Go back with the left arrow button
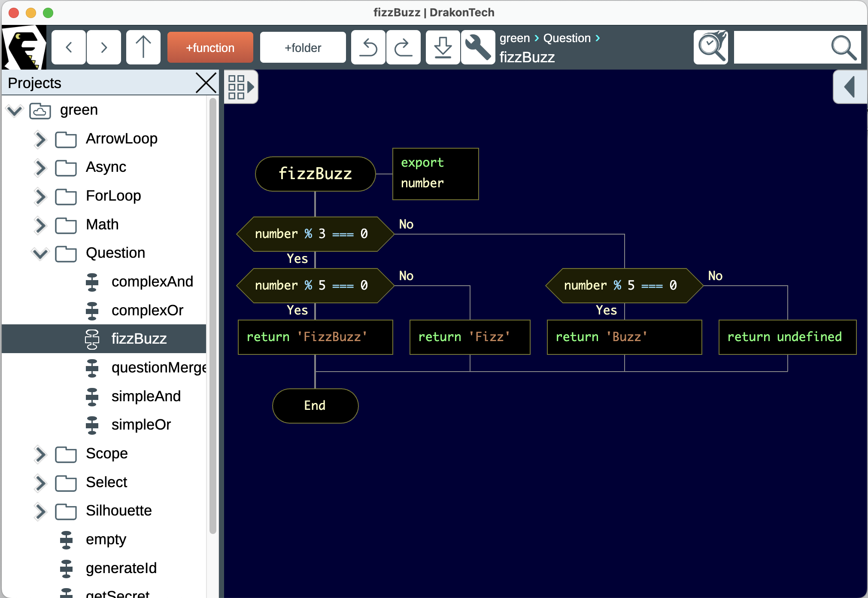Screen dimensions: 868x598 tap(69, 47)
